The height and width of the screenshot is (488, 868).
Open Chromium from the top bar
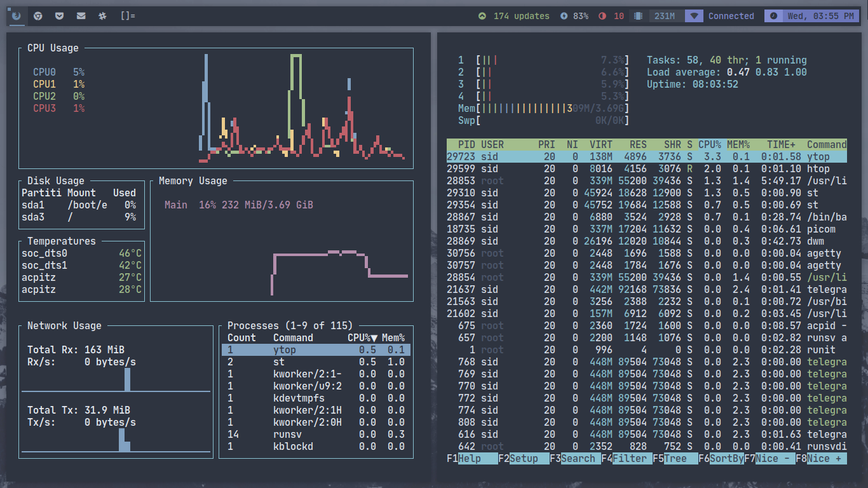pyautogui.click(x=37, y=16)
